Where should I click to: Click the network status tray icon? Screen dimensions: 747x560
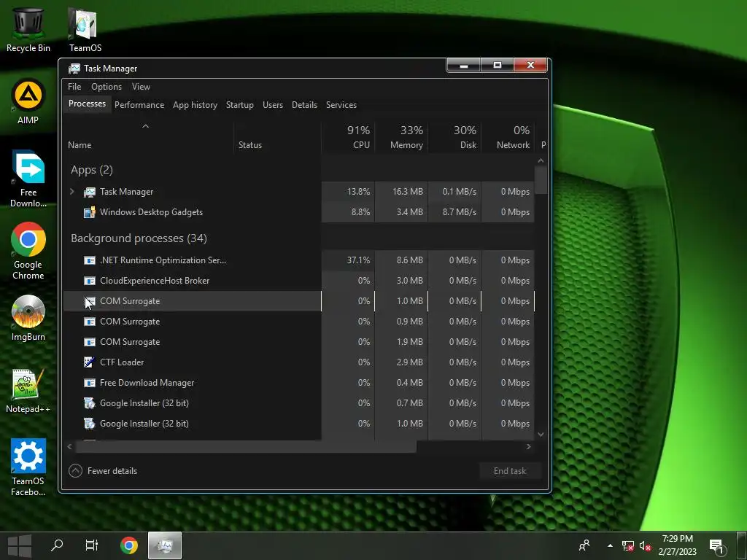pos(628,545)
